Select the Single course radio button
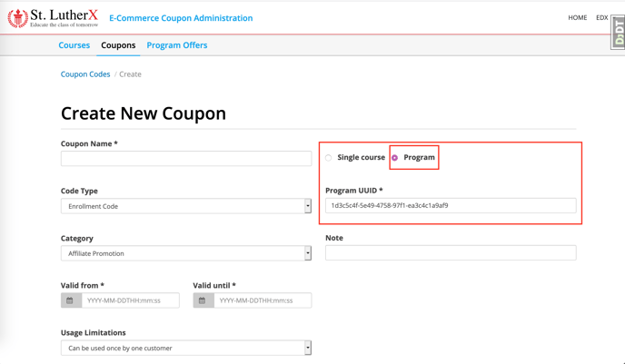Screen dimensions: 625x364 coord(328,158)
